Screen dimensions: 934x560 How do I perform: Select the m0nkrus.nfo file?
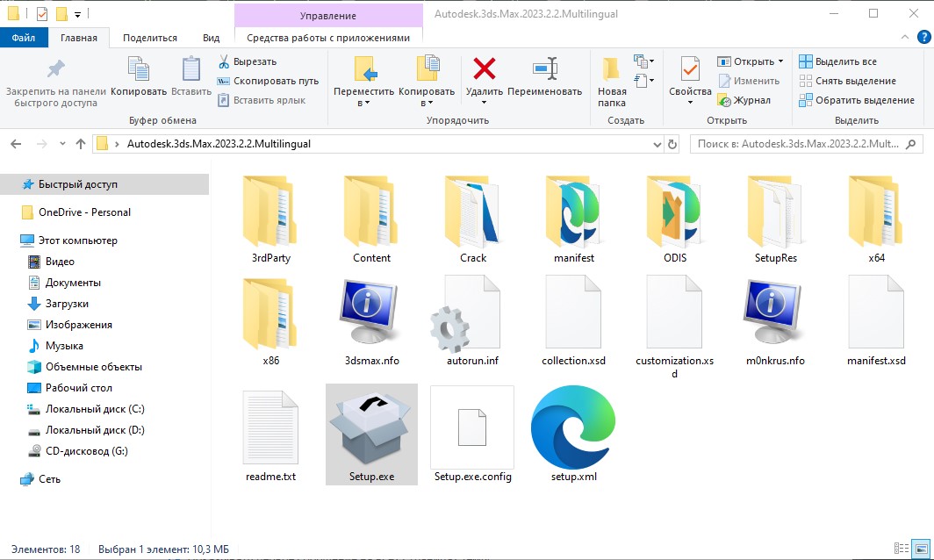(775, 322)
